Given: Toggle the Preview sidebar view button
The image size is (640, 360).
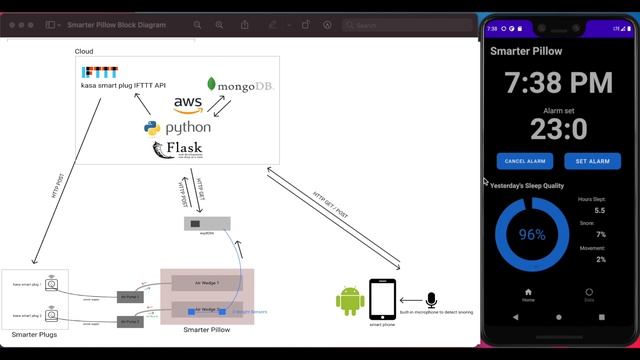Looking at the screenshot, I should [50, 25].
